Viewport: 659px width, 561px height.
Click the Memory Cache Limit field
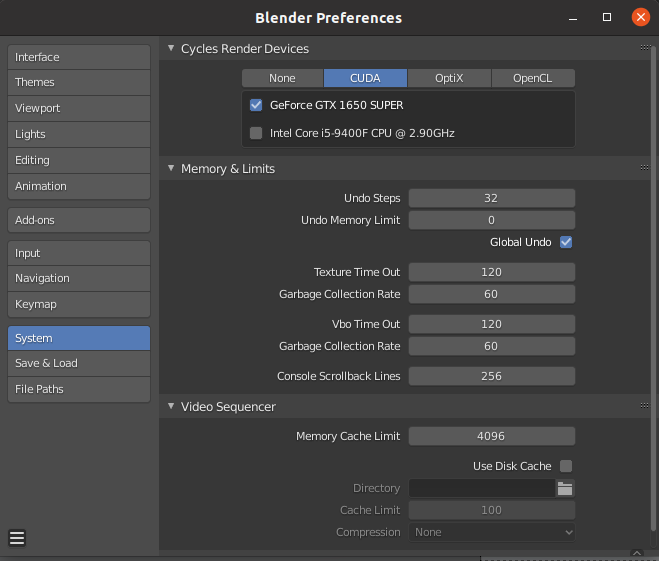[x=492, y=436]
